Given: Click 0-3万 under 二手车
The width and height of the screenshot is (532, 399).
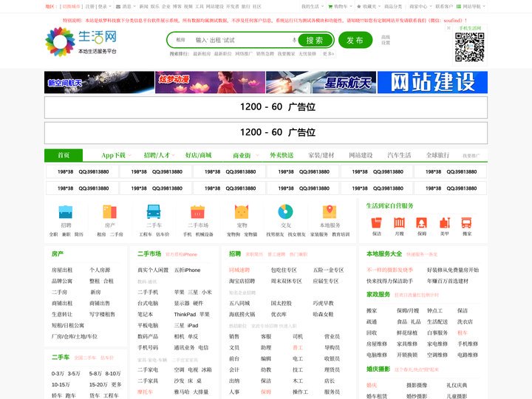Looking at the screenshot, I should point(58,374).
